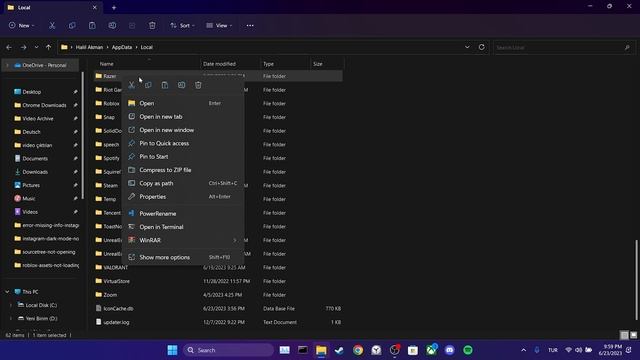Click the toolbar Rename icon
Viewport: 640px width, 360px height.
112,25
